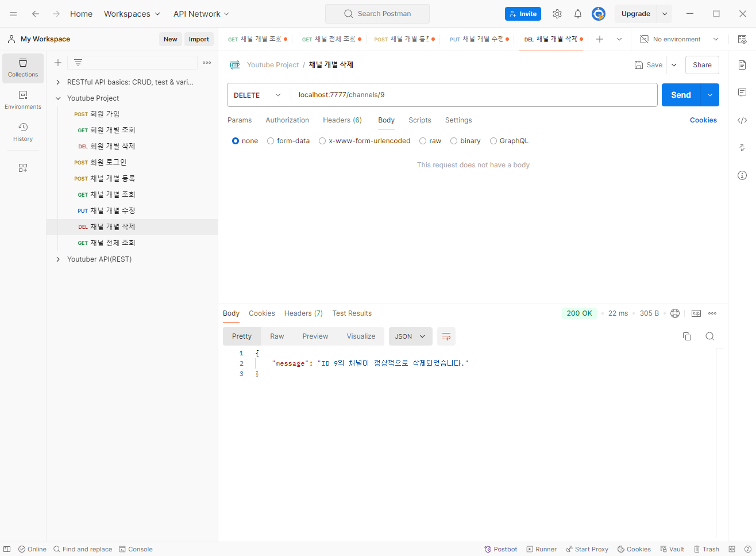The height and width of the screenshot is (556, 756).
Task: Open the collections options ellipsis
Action: (x=207, y=63)
